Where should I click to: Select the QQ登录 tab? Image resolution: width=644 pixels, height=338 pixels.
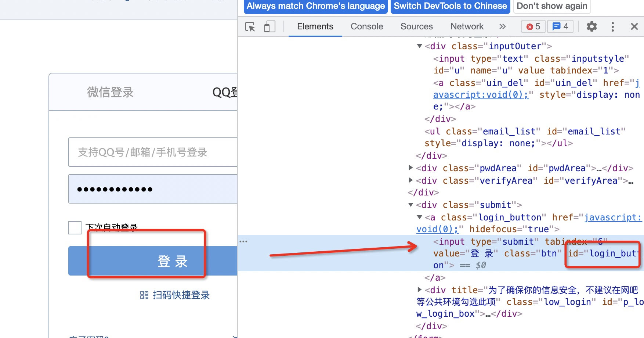[225, 92]
